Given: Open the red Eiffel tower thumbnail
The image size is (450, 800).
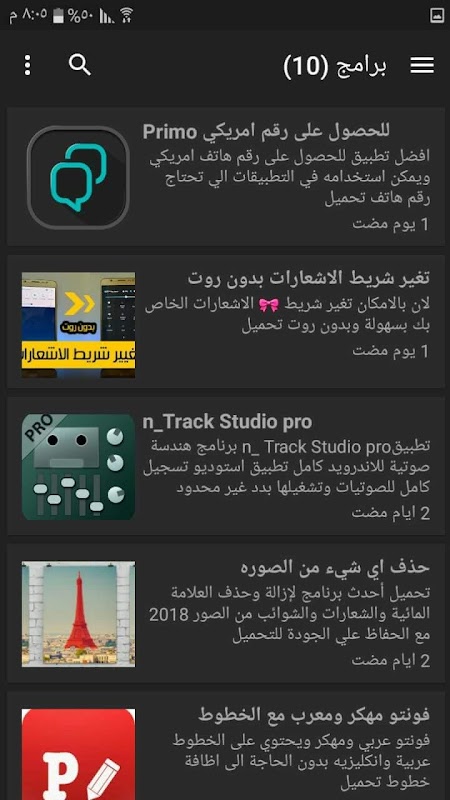Looking at the screenshot, I should (x=78, y=614).
